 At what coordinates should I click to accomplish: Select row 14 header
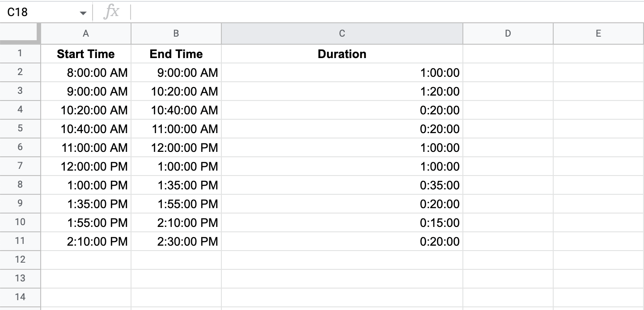(x=20, y=297)
